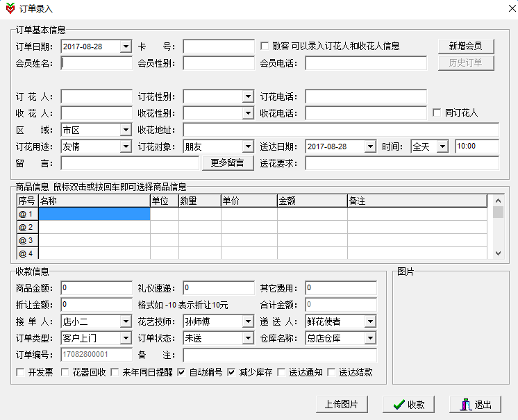Image resolution: width=518 pixels, height=420 pixels.
Task: Open the 订花用途 dropdown
Action: pyautogui.click(x=126, y=146)
